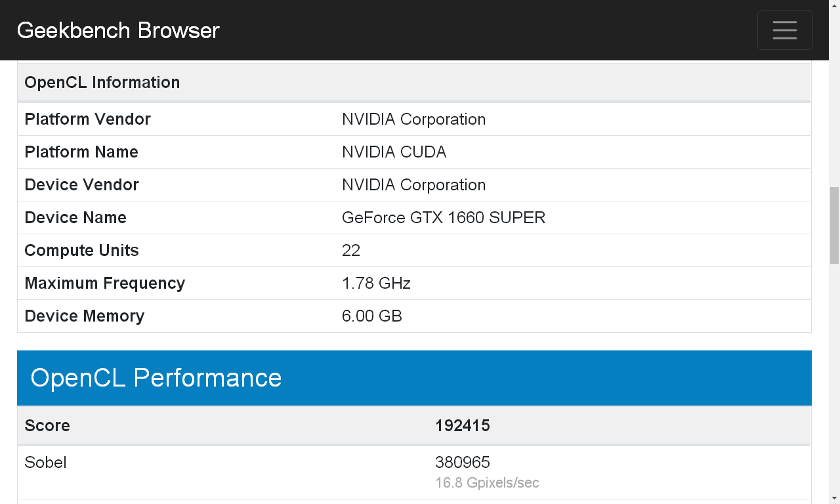Select the Device Vendor label
Screen dimensions: 840x504
[81, 184]
